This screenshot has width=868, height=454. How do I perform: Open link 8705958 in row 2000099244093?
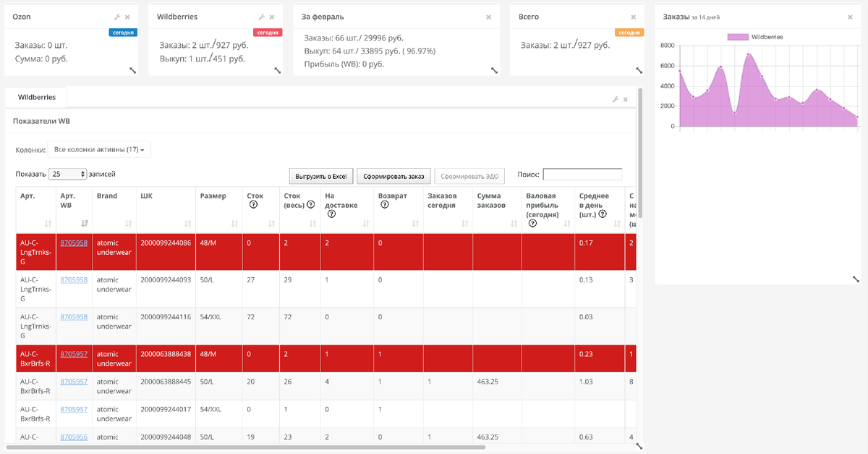(x=74, y=279)
